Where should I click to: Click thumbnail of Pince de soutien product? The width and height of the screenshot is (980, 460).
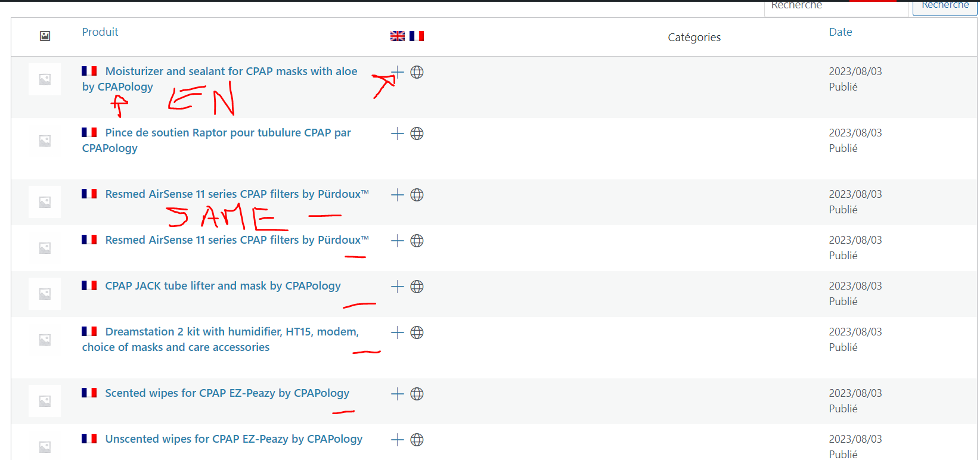click(45, 141)
